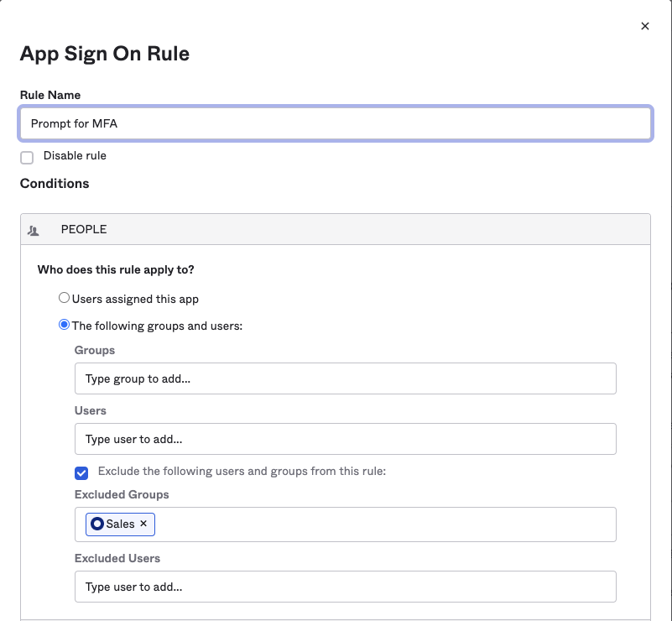Choose The following groups and users radio
672x621 pixels.
pos(64,325)
